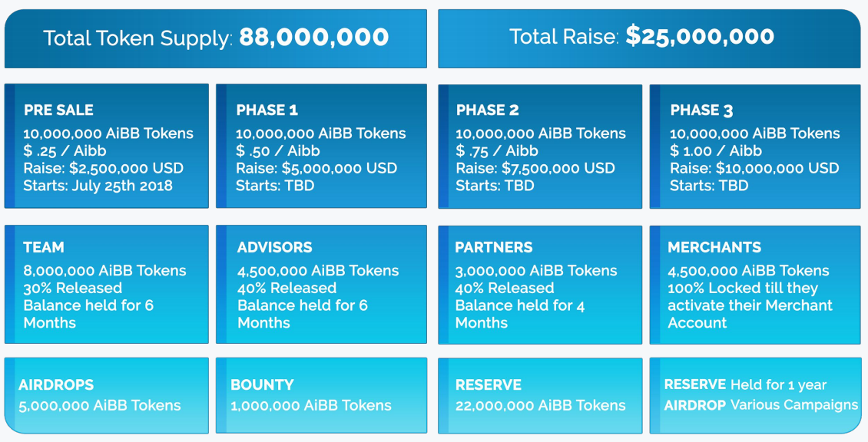
Task: Select the AIRDROPS 5,000,000 tokens card
Action: 106,395
